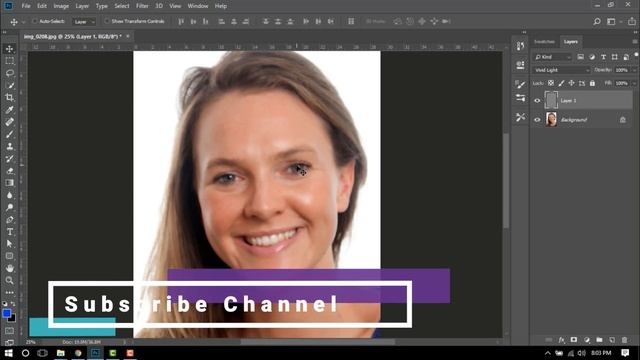Viewport: 640px width, 360px height.
Task: Switch to the Layers tab
Action: [571, 42]
